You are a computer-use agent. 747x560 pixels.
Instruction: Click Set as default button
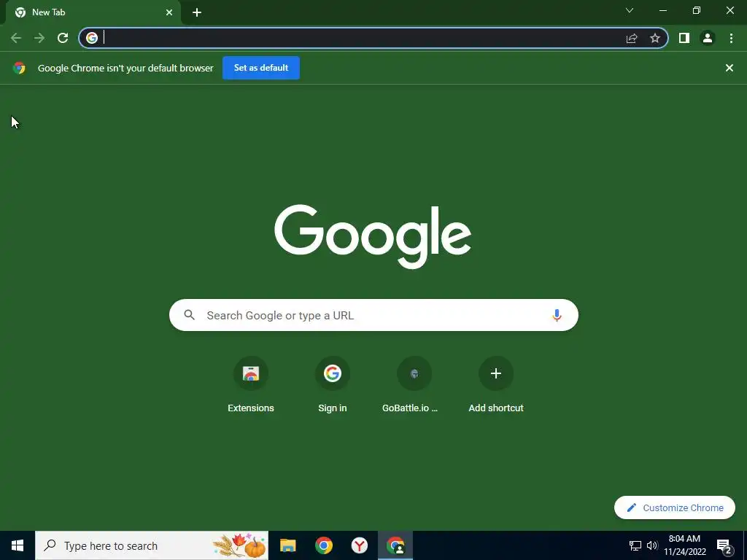coord(261,68)
